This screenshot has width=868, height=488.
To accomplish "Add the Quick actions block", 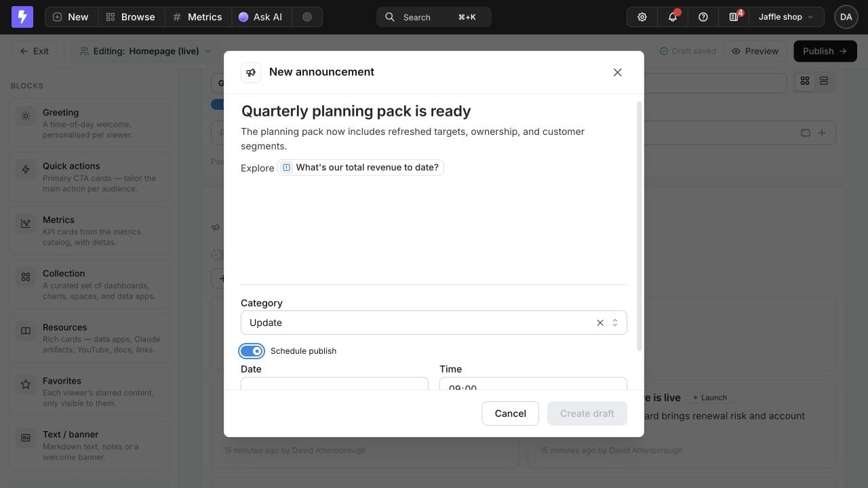I will [x=89, y=176].
